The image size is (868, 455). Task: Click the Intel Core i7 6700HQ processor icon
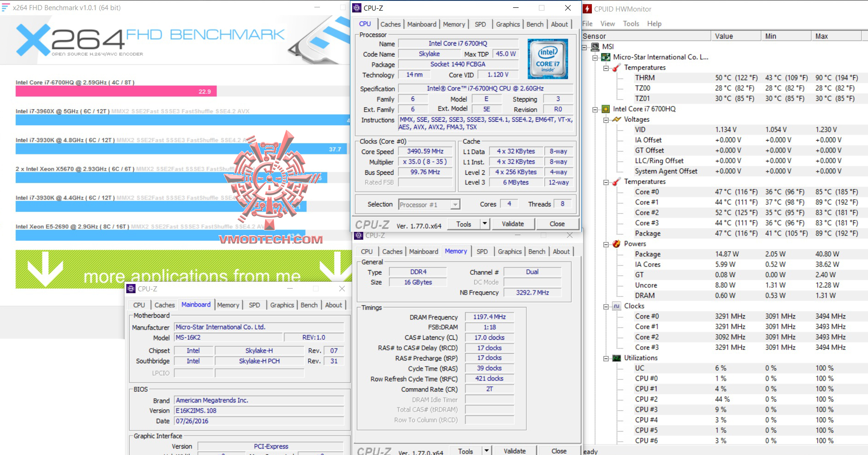(606, 109)
